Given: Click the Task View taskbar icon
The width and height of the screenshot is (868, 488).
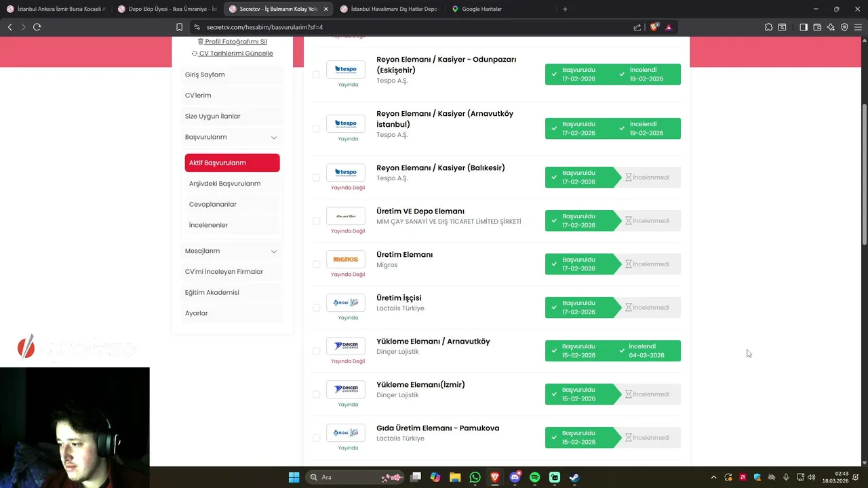Looking at the screenshot, I should (x=416, y=477).
